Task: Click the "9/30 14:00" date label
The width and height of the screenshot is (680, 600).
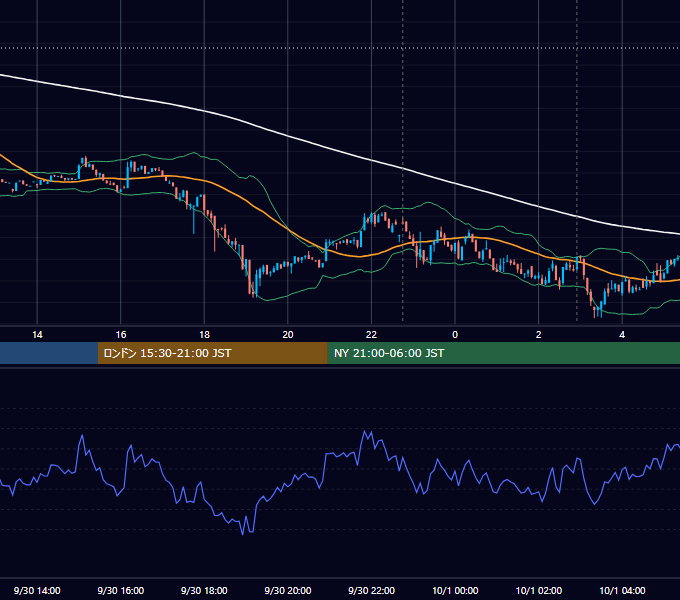Action: click(37, 590)
